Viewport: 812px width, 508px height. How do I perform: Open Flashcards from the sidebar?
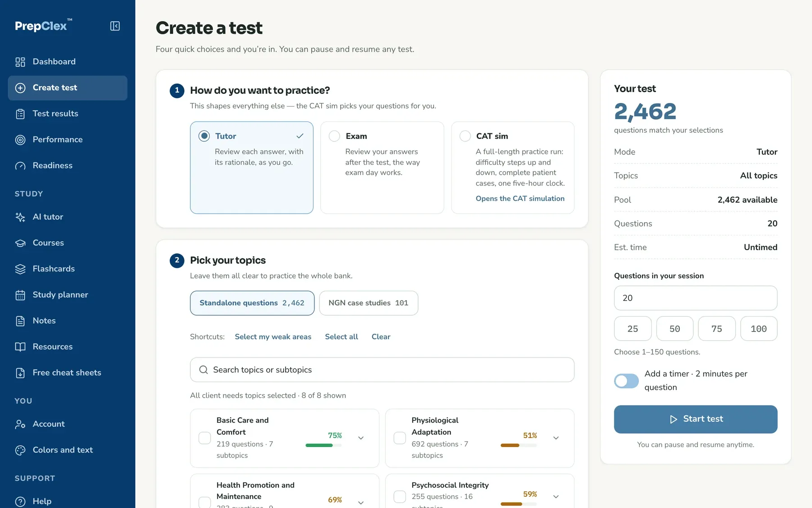pyautogui.click(x=68, y=269)
